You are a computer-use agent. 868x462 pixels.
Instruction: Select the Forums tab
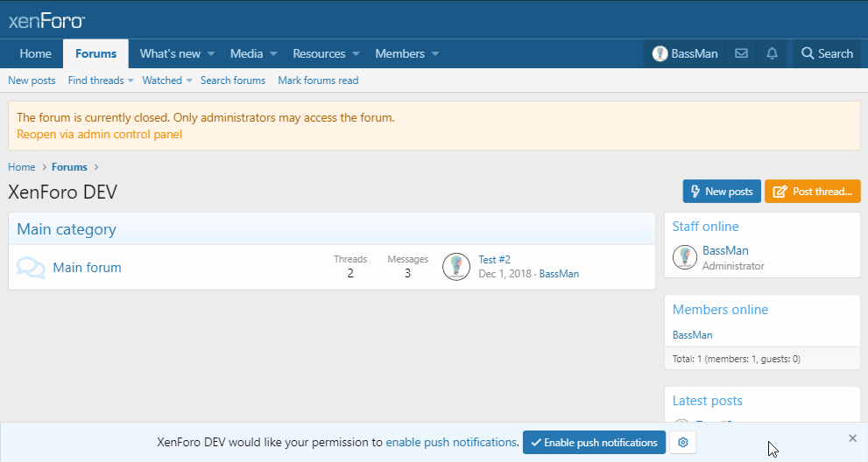96,53
